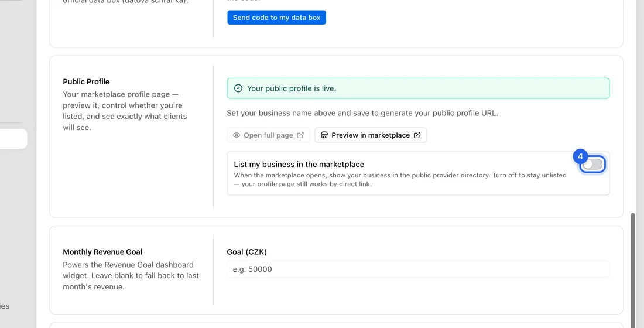Click the vertical page scrollbar
This screenshot has width=644, height=328.
(x=633, y=269)
